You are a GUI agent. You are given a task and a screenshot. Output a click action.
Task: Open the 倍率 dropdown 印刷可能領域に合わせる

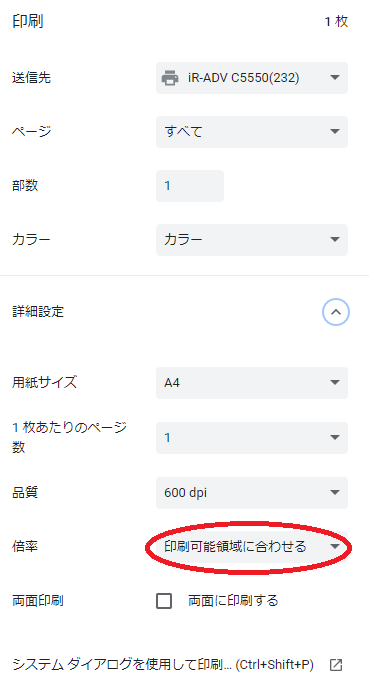pos(252,547)
